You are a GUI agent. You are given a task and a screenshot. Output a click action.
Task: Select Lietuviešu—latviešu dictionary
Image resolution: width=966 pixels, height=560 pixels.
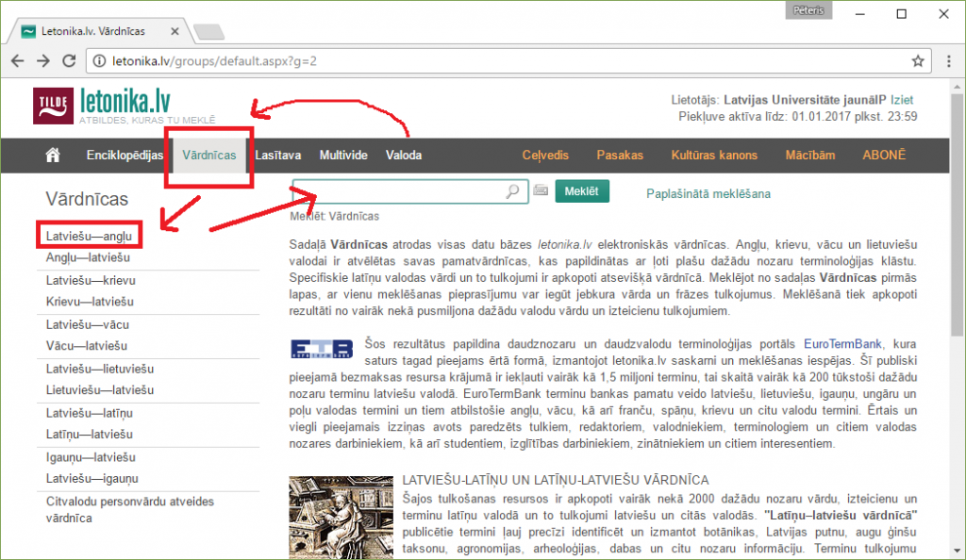100,390
